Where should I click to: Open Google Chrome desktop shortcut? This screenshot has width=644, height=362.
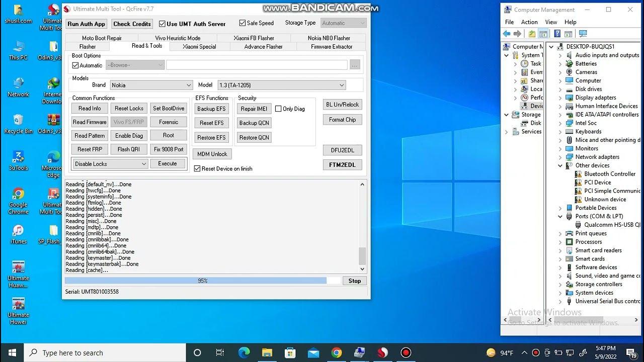pyautogui.click(x=18, y=201)
